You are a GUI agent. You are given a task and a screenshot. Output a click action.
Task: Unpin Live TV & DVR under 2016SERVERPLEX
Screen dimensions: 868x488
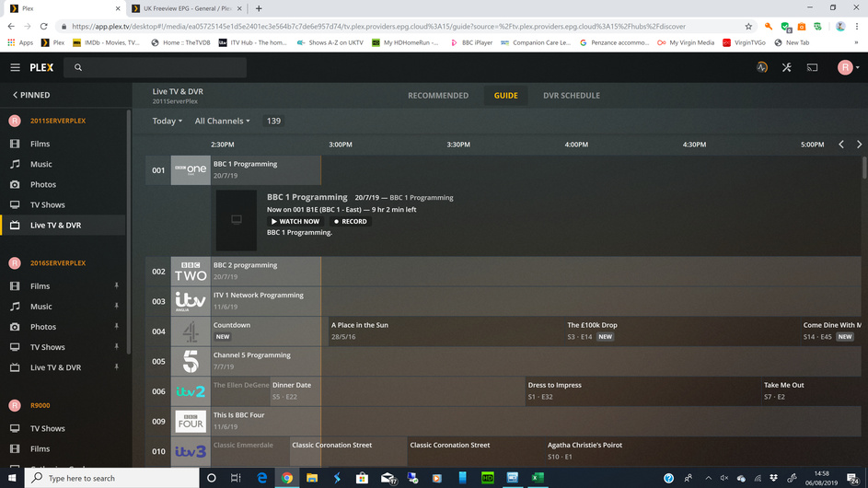click(x=116, y=367)
